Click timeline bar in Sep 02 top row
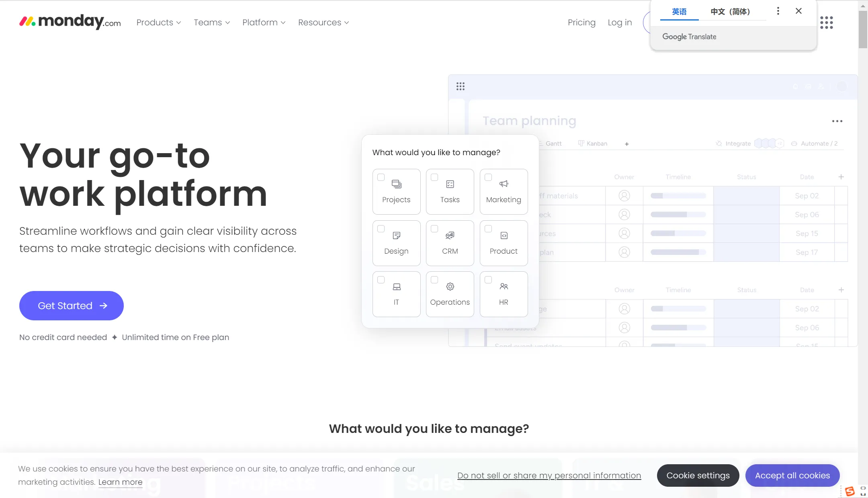Image resolution: width=868 pixels, height=498 pixels. tap(678, 196)
